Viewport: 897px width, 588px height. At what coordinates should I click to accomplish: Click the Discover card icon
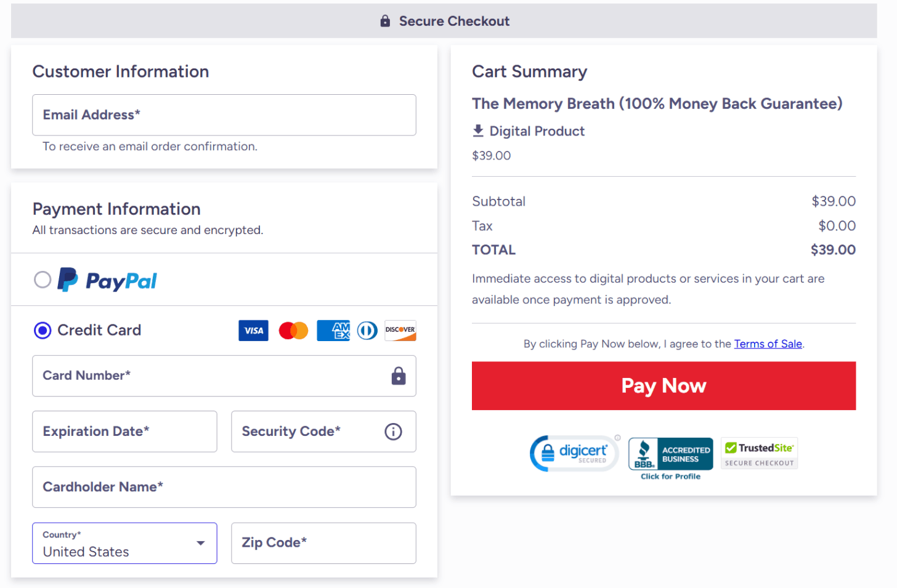[400, 330]
